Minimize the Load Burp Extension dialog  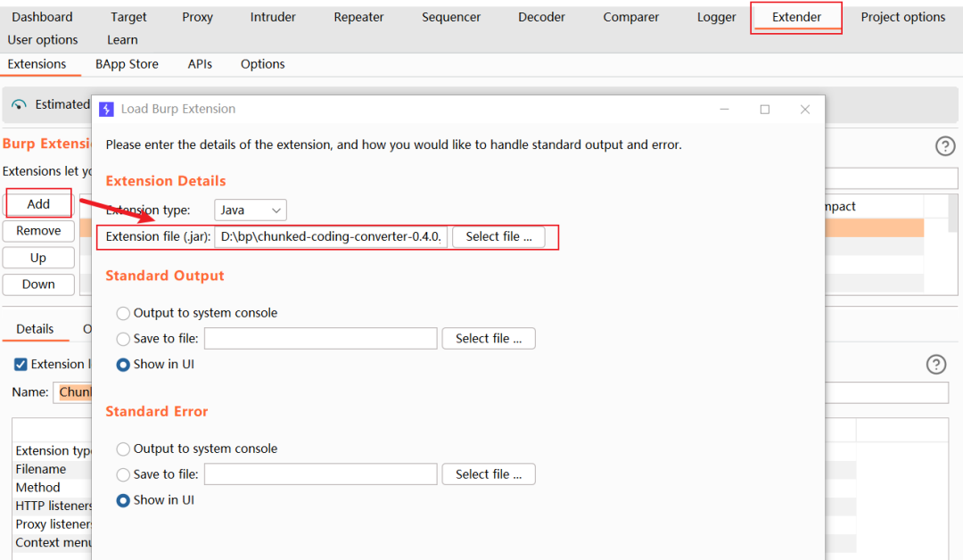coord(725,110)
